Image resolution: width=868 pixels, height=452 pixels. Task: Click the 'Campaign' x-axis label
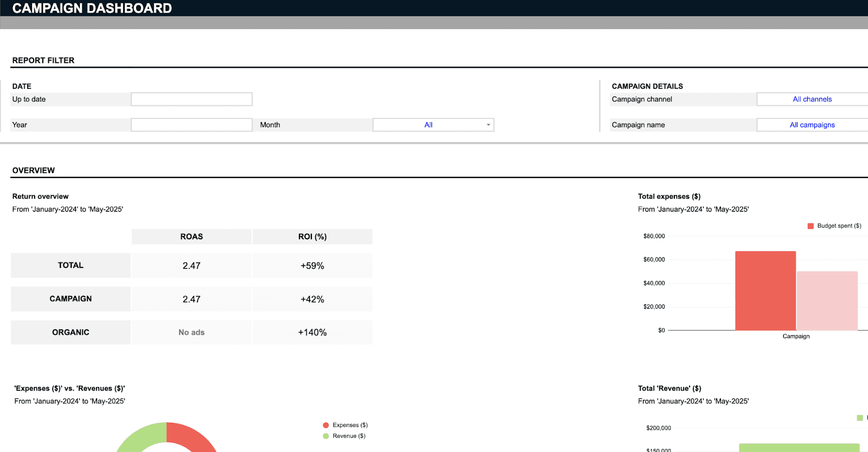pos(796,336)
